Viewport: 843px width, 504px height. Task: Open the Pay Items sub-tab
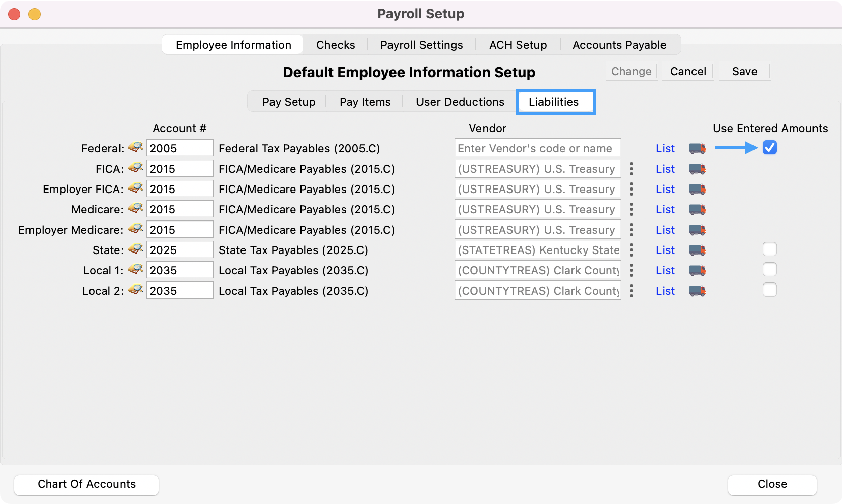(x=365, y=102)
